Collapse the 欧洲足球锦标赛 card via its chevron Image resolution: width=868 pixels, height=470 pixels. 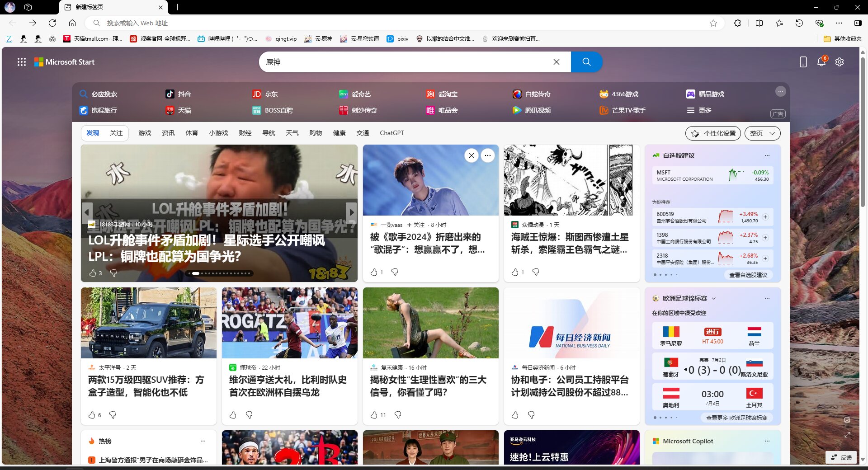click(714, 298)
